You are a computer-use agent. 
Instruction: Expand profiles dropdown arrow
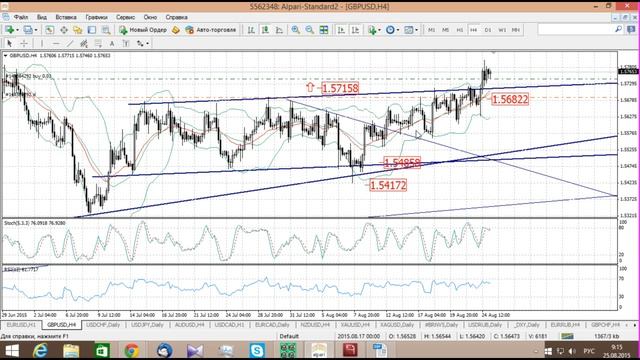(36, 30)
